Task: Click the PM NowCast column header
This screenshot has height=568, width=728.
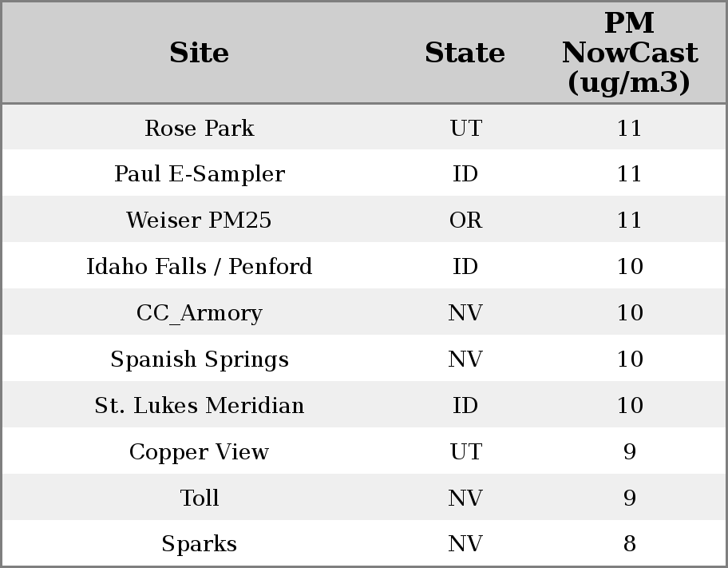Action: click(629, 53)
